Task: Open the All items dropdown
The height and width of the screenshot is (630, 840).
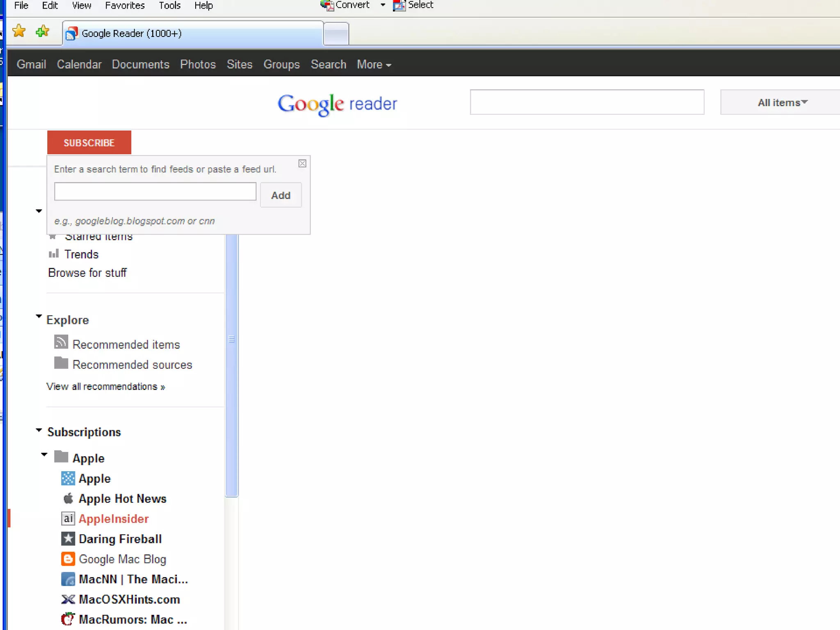Action: pos(782,103)
